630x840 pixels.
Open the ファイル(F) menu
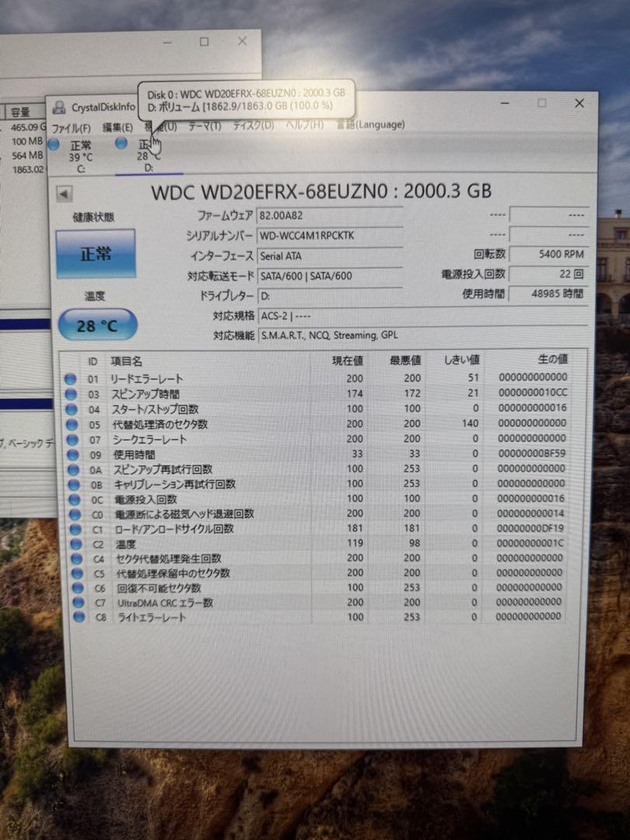pos(72,128)
